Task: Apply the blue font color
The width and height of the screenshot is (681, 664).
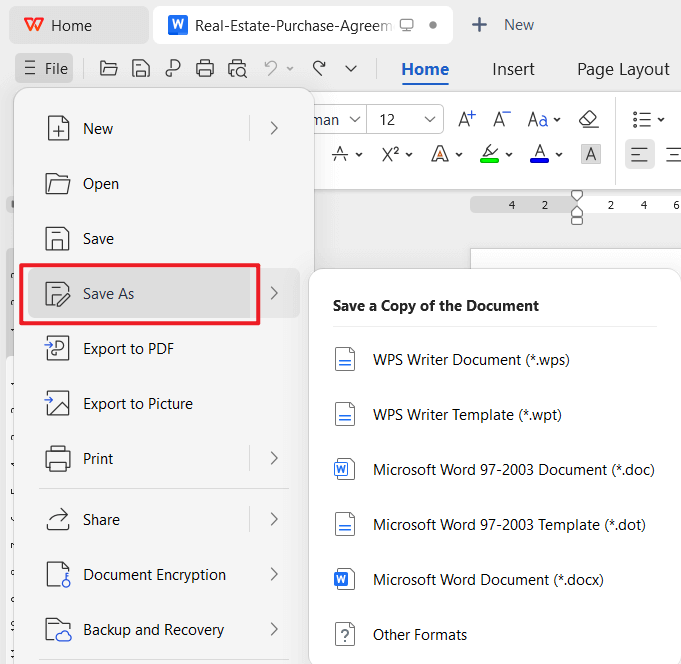Action: [539, 154]
